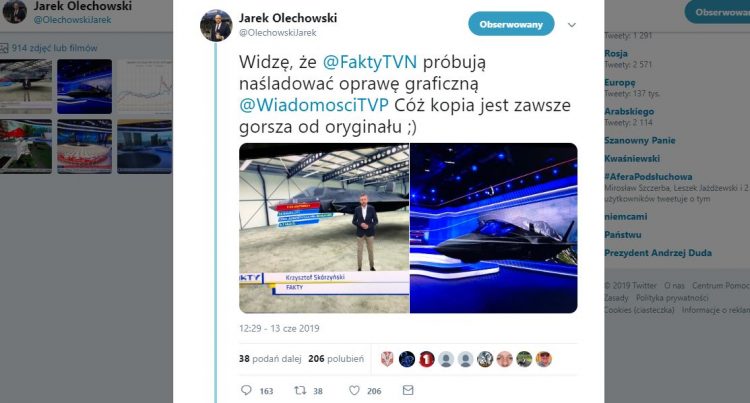The image size is (750, 403).
Task: Open the right blue studio jet image
Action: [x=494, y=228]
